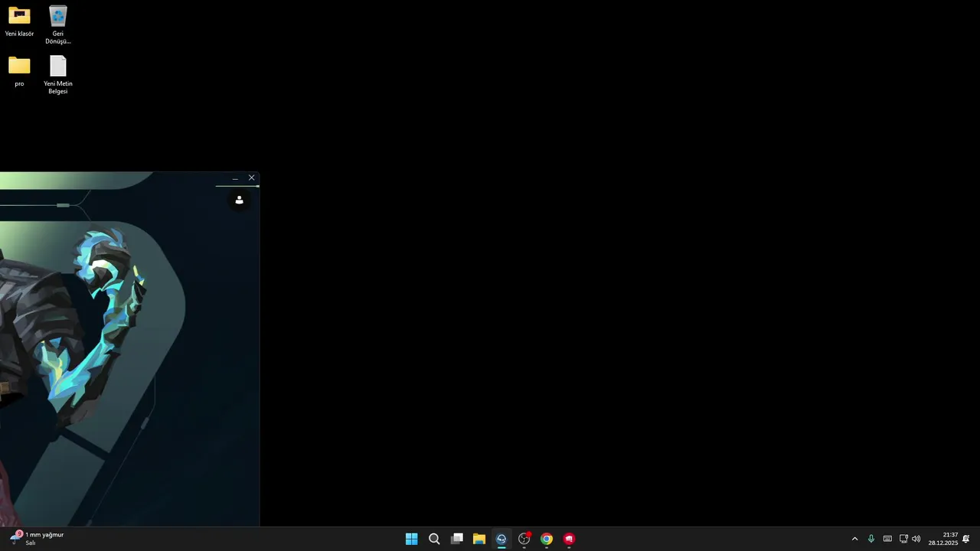Select the Geri Dönüşüm recycle bin icon
Image resolution: width=980 pixels, height=551 pixels.
click(x=58, y=24)
